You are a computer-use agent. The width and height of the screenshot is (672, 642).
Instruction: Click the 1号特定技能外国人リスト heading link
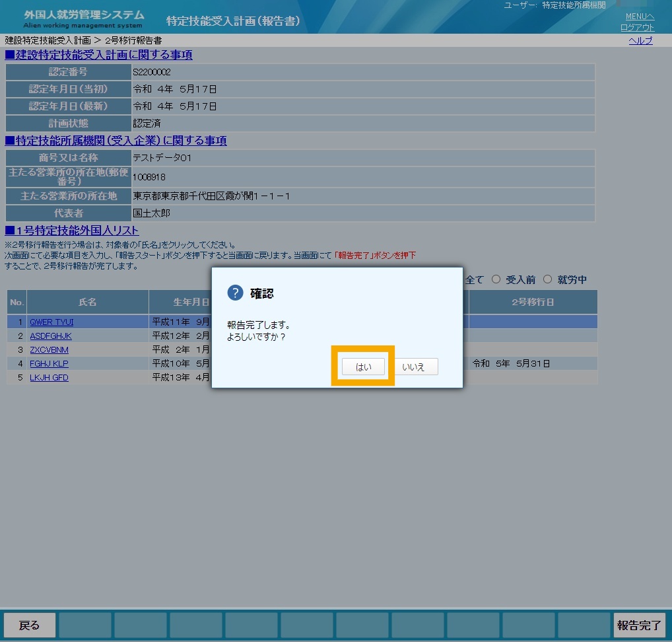[71, 231]
